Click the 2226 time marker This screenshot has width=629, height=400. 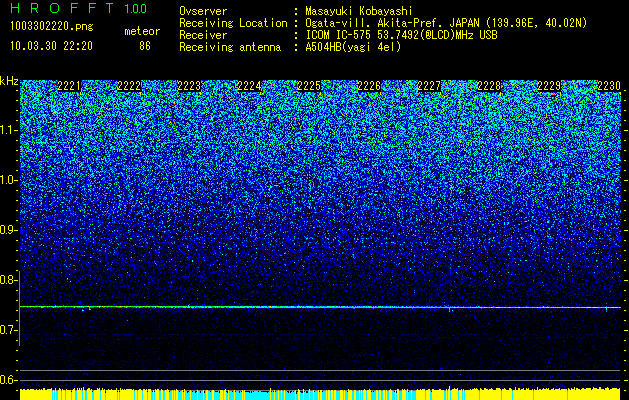369,86
